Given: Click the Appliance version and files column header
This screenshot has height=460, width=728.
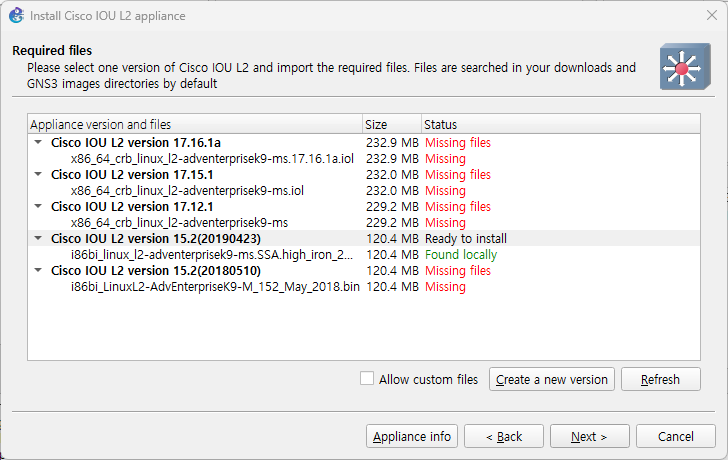Looking at the screenshot, I should pyautogui.click(x=194, y=125).
